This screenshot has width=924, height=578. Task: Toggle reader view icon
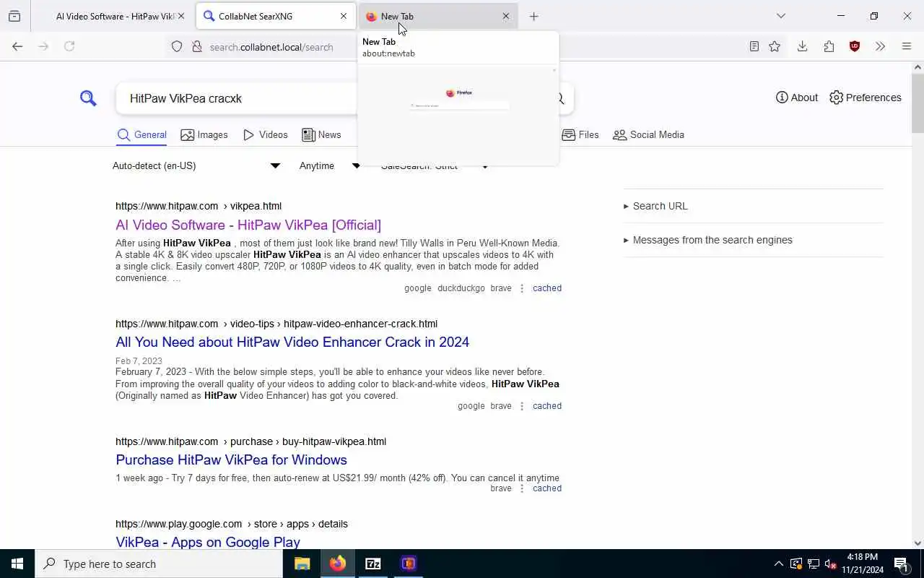[x=754, y=46]
